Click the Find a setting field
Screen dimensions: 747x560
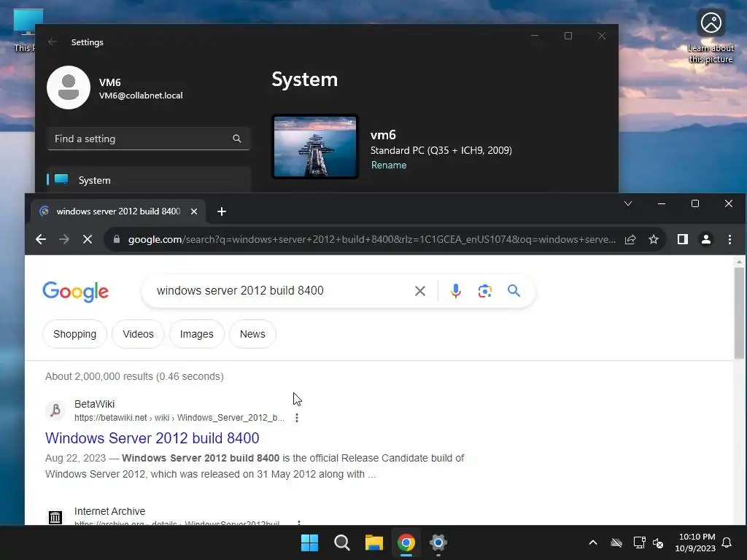point(149,139)
